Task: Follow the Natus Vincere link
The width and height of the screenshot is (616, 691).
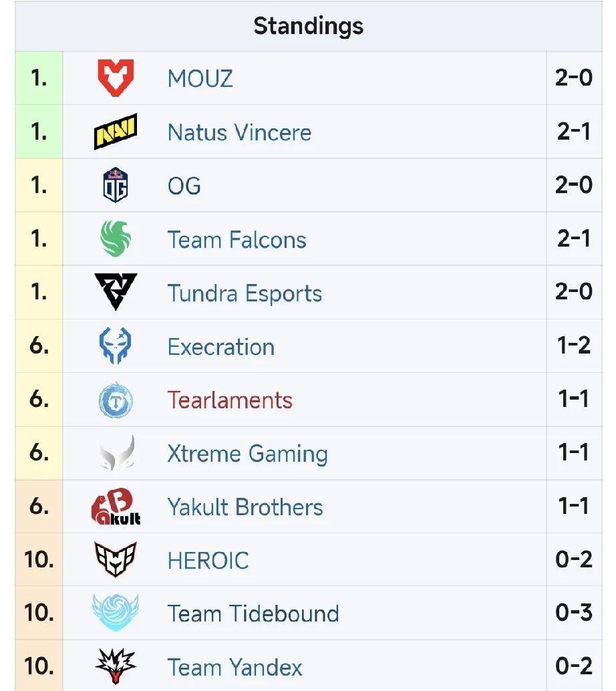Action: (239, 132)
